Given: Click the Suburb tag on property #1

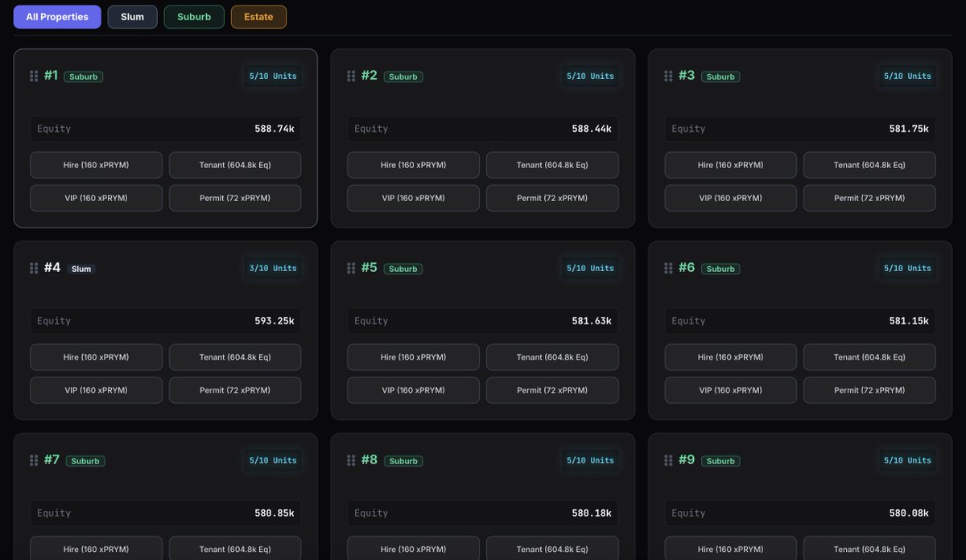Looking at the screenshot, I should (84, 77).
